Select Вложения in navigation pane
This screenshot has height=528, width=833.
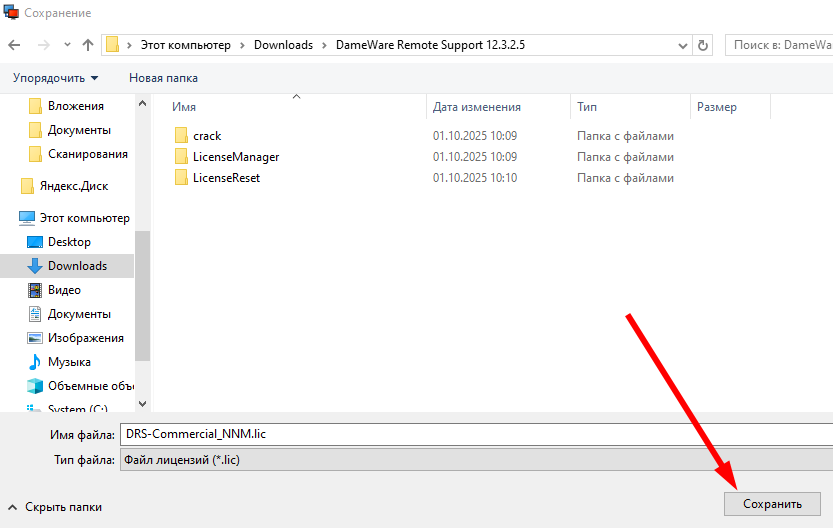[x=75, y=106]
